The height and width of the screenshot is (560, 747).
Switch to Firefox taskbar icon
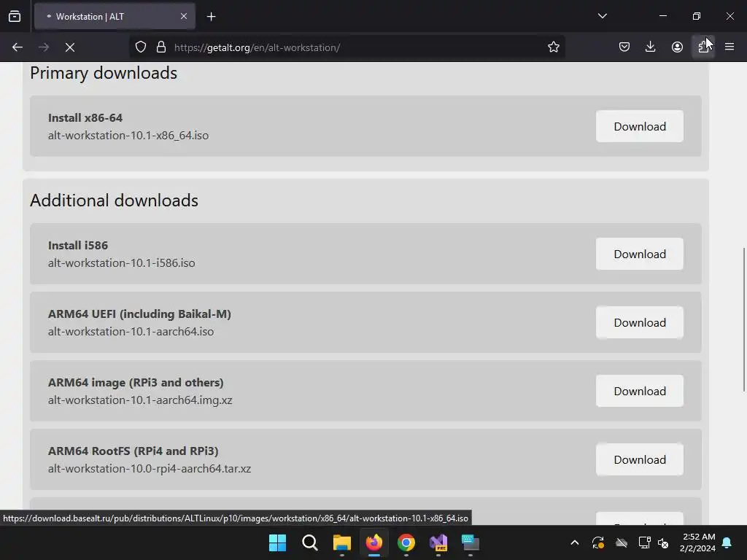tap(374, 542)
